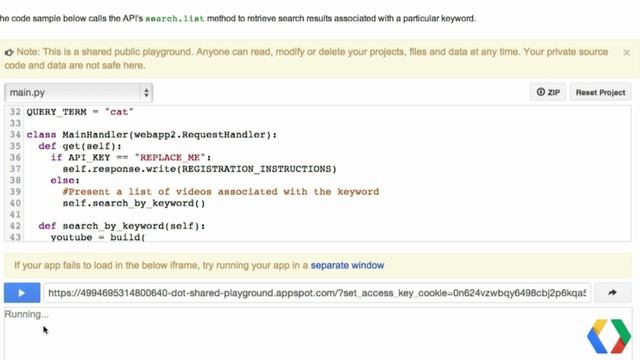Click into the appspot URL field
This screenshot has width=640, height=360.
(x=317, y=293)
